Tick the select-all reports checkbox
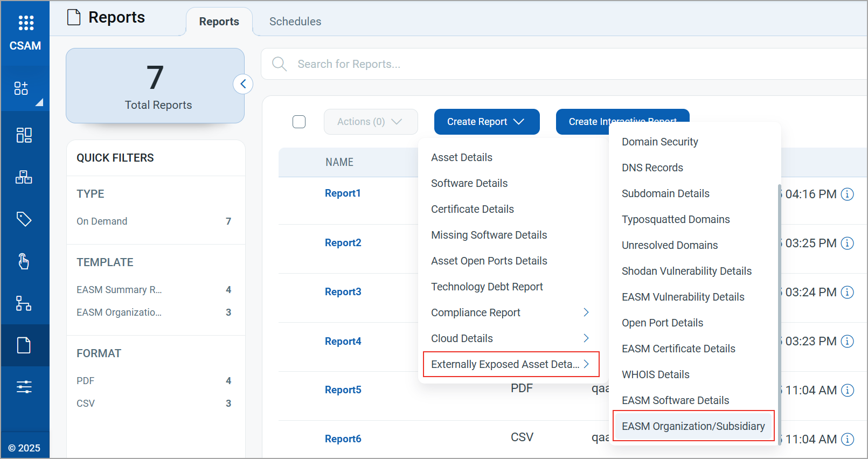Viewport: 868px width, 459px height. pyautogui.click(x=299, y=122)
